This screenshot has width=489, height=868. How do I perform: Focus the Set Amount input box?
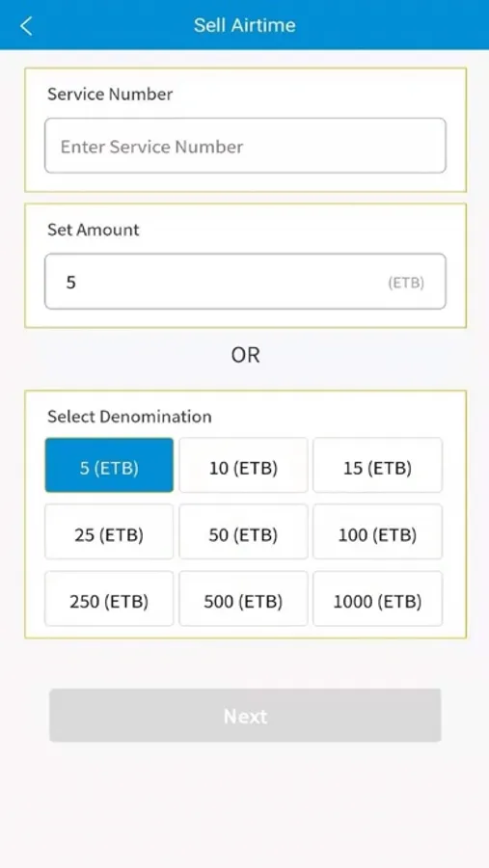coord(245,282)
